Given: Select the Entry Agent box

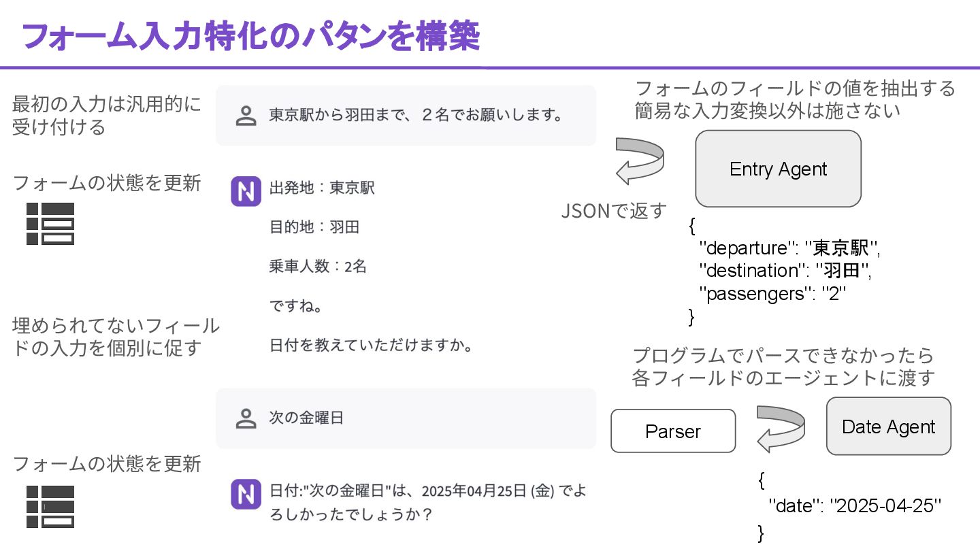Looking at the screenshot, I should coord(778,169).
